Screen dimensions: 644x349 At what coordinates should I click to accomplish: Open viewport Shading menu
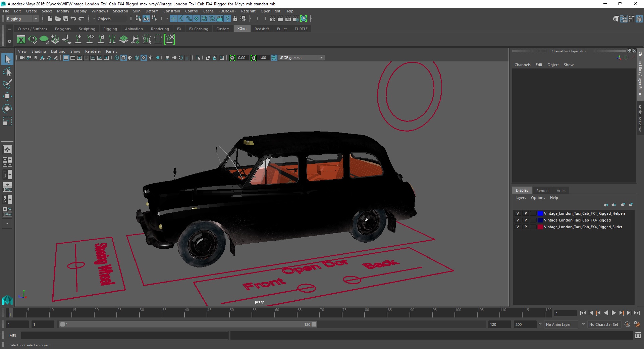click(39, 51)
